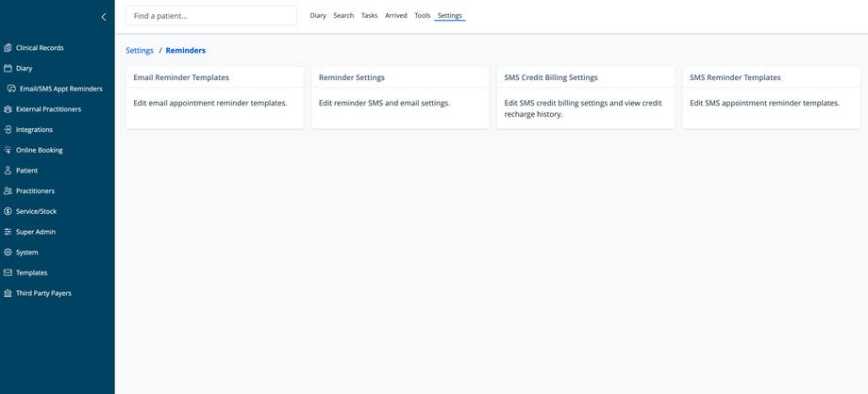Switch to the Tasks tab in top navigation
Viewport: 868px width, 394px height.
point(369,16)
